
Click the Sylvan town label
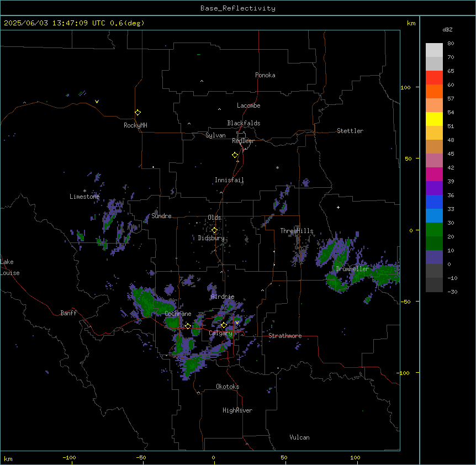(215, 135)
